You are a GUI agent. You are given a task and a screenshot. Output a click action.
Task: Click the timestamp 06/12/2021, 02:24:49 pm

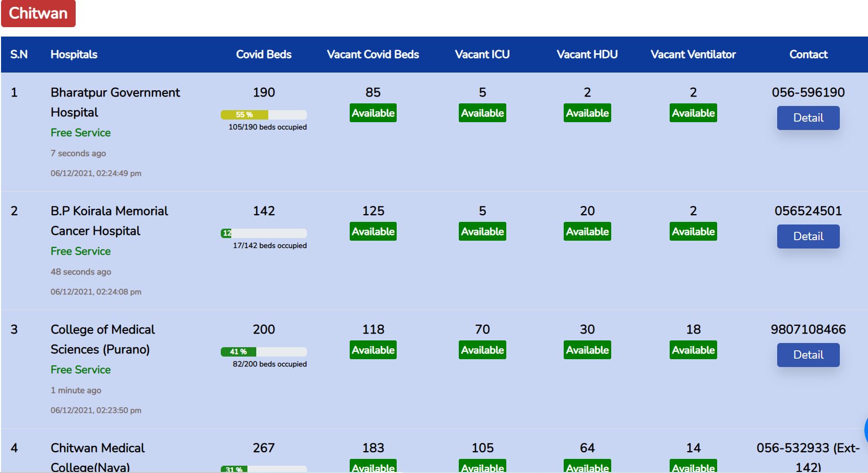point(96,173)
